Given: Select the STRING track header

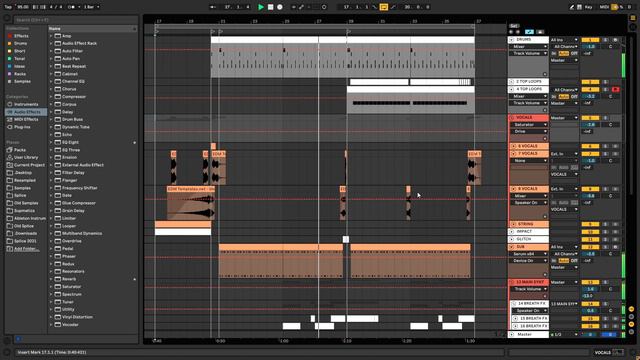Looking at the screenshot, I should (529, 224).
